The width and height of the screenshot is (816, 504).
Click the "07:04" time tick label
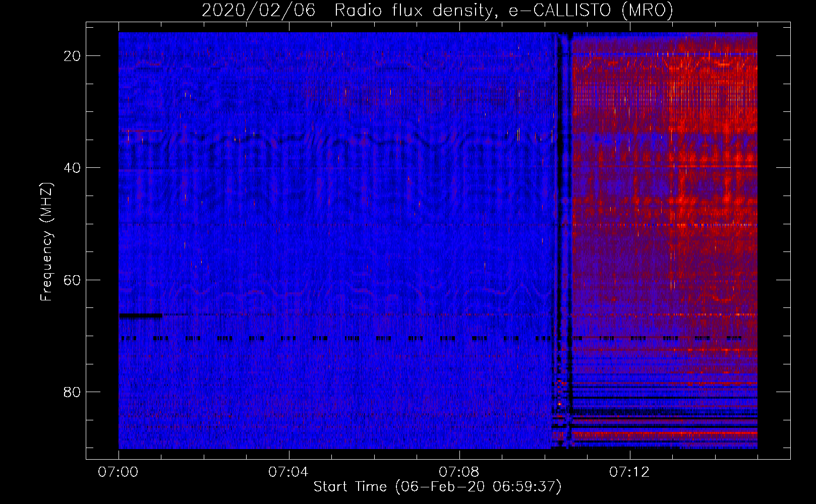coord(288,472)
